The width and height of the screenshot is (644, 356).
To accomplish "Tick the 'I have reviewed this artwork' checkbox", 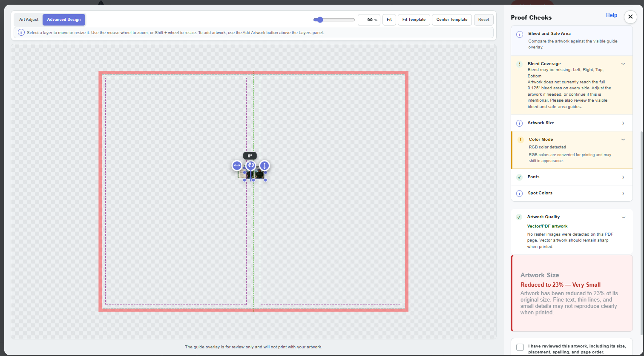I will coord(520,347).
